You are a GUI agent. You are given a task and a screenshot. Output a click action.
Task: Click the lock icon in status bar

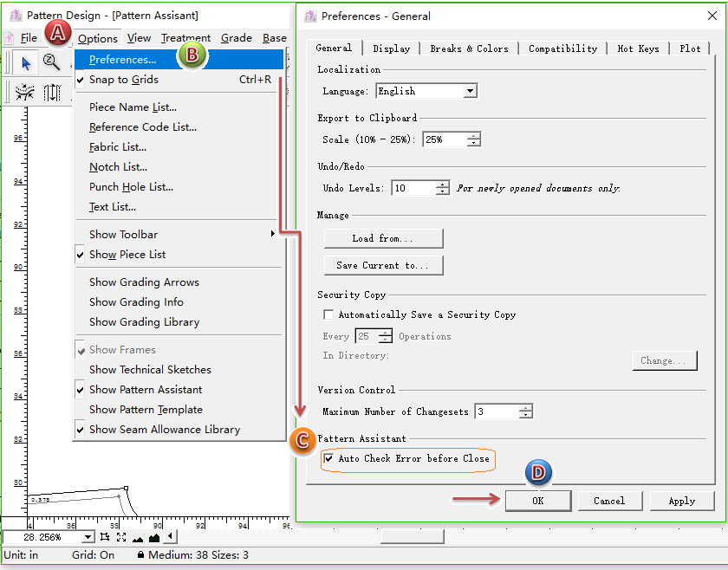click(x=140, y=555)
